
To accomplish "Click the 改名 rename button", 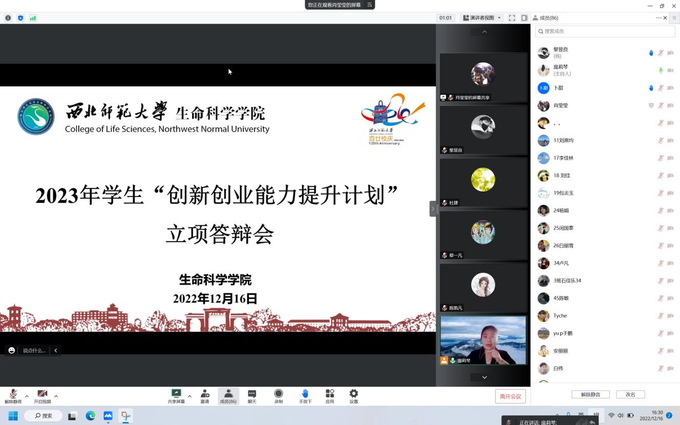I will coord(630,394).
